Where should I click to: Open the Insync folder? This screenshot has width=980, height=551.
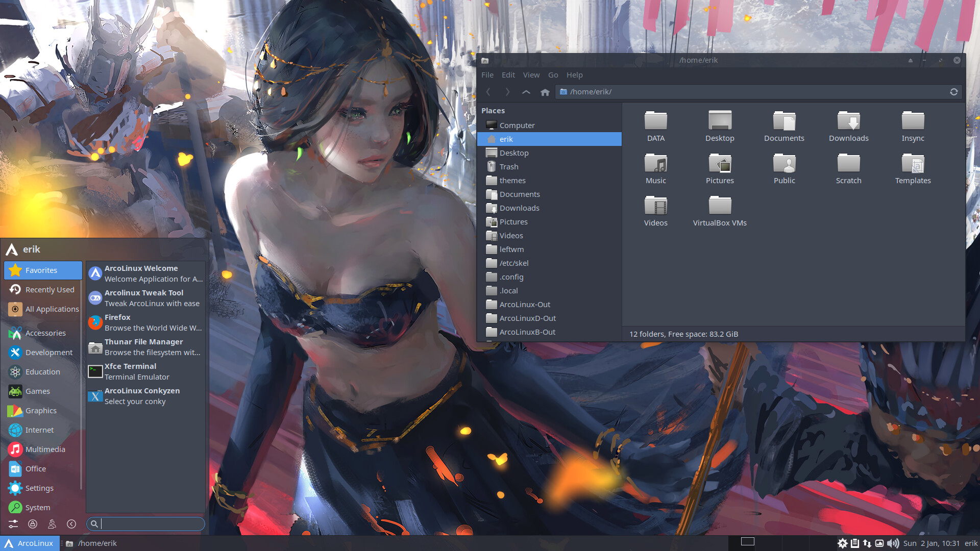click(913, 126)
